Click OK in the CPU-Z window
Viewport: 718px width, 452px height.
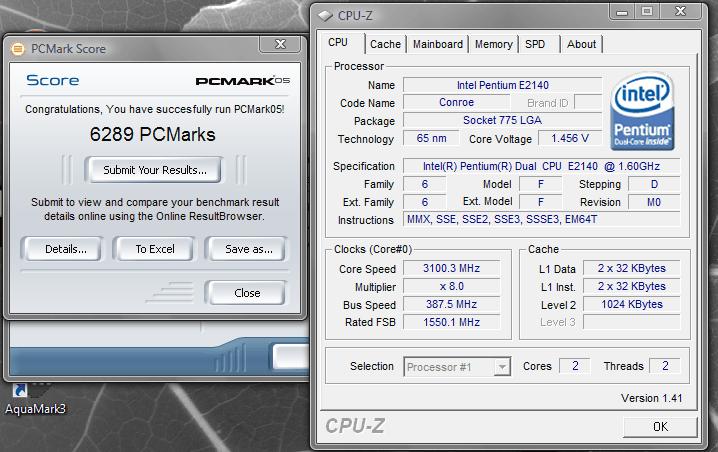(660, 426)
